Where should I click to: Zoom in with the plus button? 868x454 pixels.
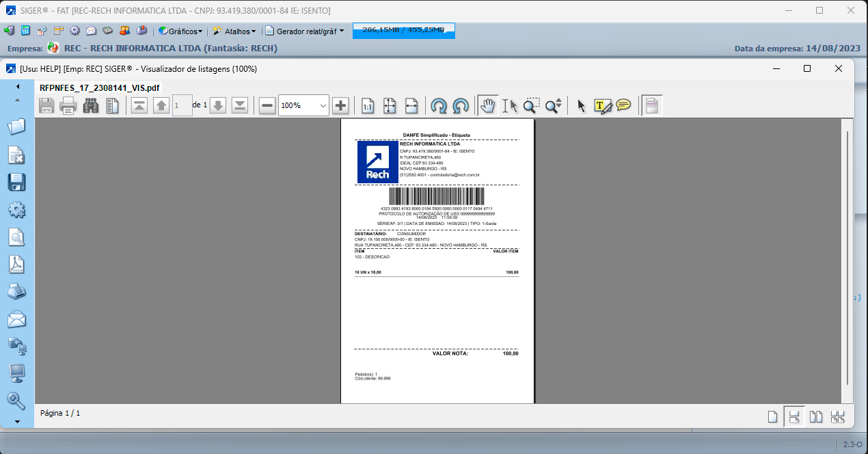[x=340, y=105]
